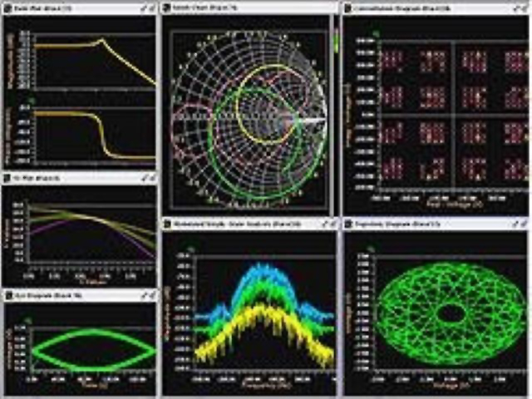The height and width of the screenshot is (399, 532).
Task: Click the Constellation Diagram panel's wrench icon
Action: click(514, 7)
